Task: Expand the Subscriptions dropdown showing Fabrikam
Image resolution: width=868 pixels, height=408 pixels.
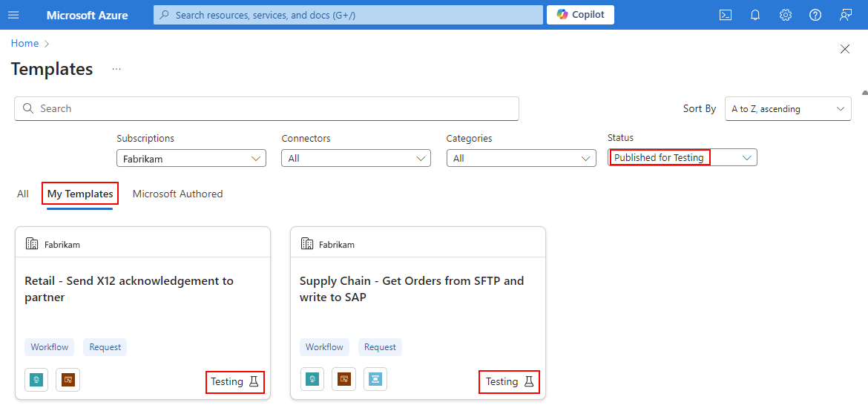Action: tap(191, 158)
